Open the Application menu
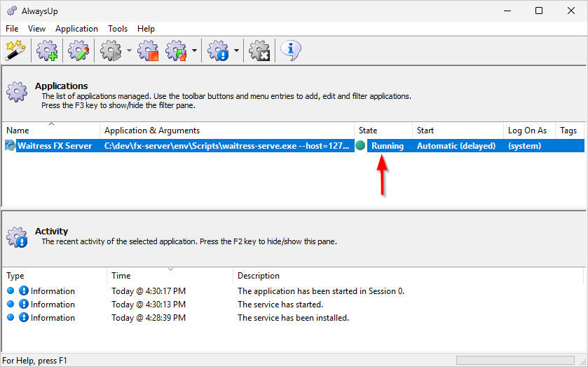 pos(76,29)
